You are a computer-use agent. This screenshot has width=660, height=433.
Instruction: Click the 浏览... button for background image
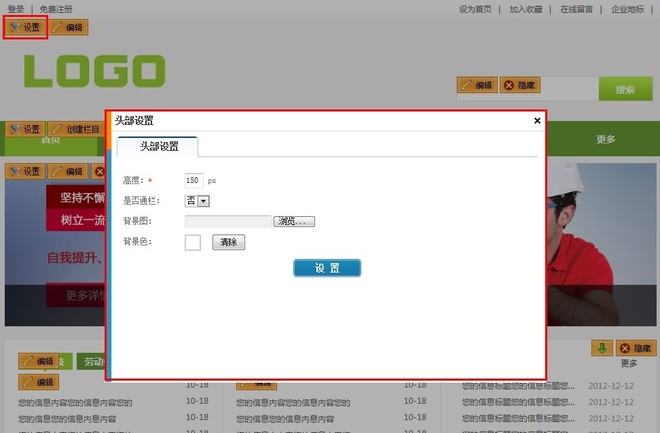[294, 221]
